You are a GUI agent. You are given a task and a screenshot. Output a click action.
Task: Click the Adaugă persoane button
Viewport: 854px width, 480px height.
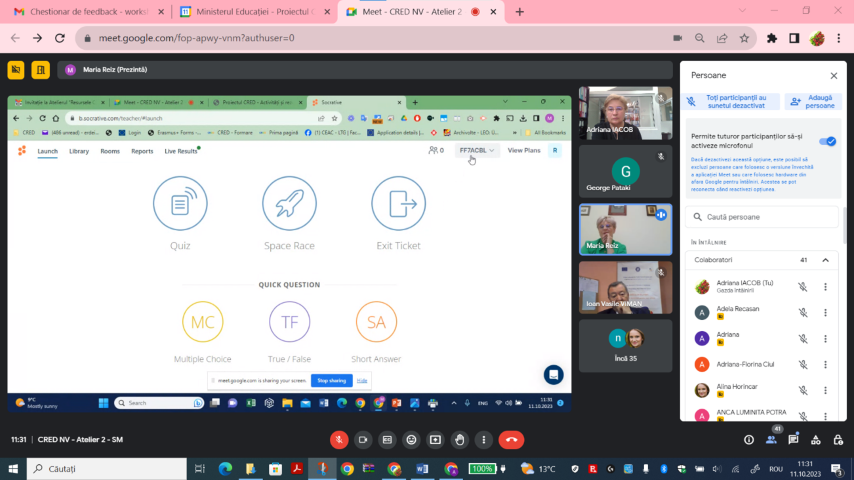[812, 101]
